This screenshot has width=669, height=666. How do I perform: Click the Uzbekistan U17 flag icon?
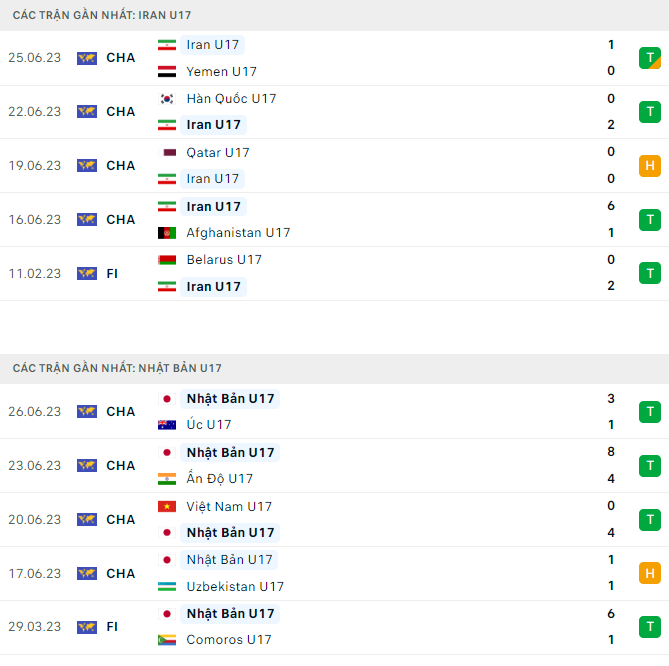tap(167, 587)
